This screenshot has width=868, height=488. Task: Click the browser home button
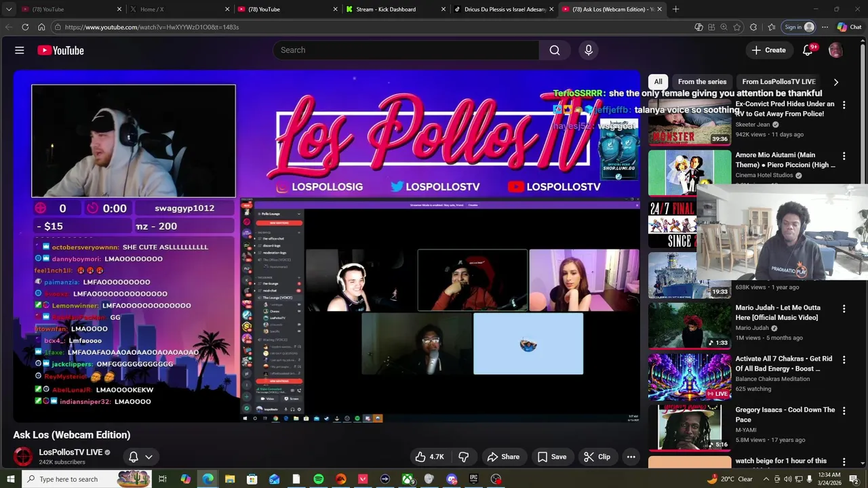[x=41, y=27]
